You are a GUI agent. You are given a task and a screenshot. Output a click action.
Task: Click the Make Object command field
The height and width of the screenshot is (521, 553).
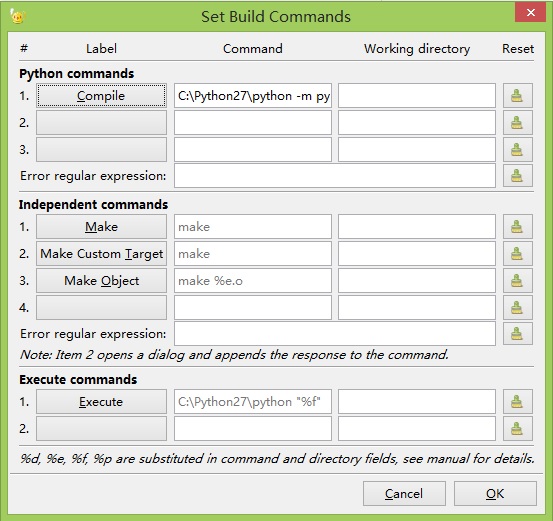click(x=253, y=280)
